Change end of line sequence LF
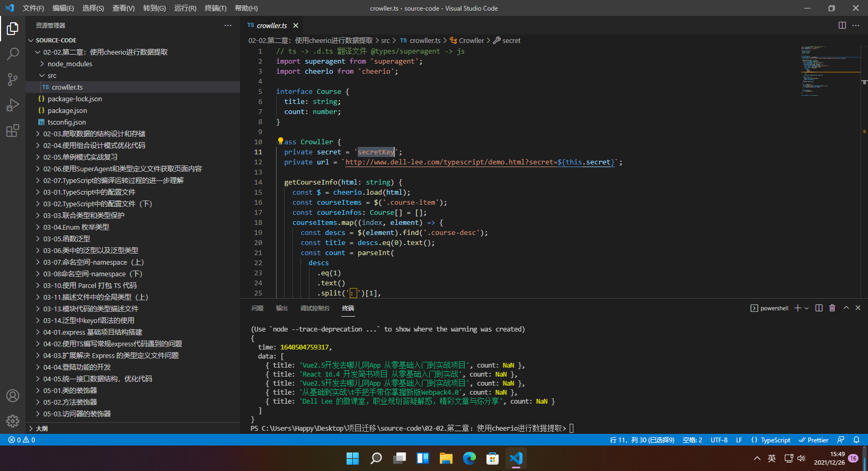Screen dimensions: 868x471 pos(739,440)
